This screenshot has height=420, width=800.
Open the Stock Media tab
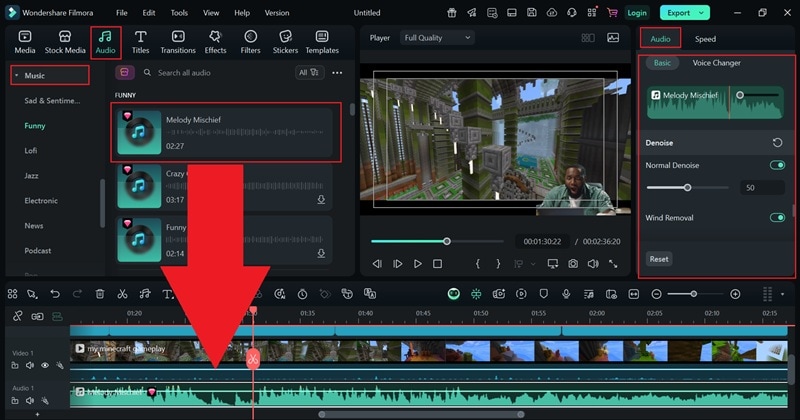(65, 42)
